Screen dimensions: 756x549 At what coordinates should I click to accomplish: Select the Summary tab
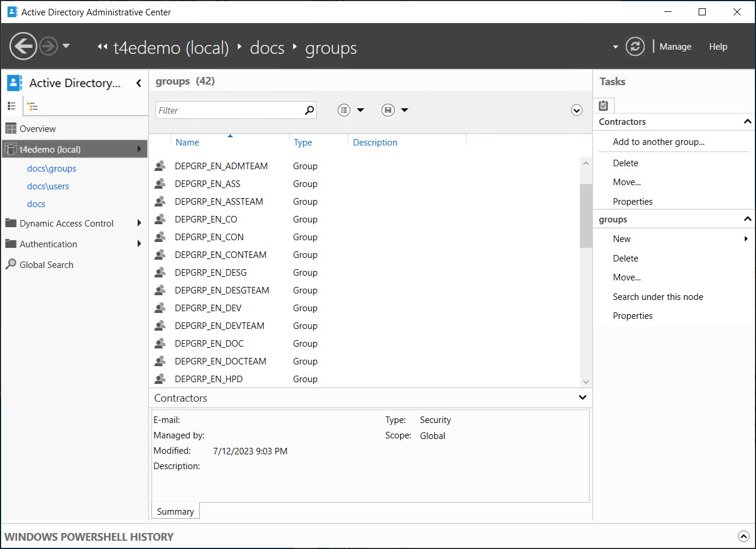pyautogui.click(x=176, y=512)
